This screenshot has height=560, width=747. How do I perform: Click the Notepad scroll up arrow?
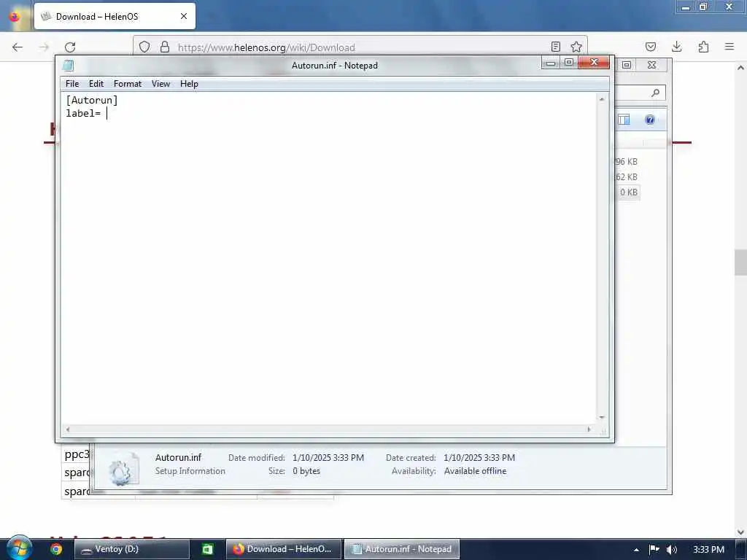(x=602, y=99)
